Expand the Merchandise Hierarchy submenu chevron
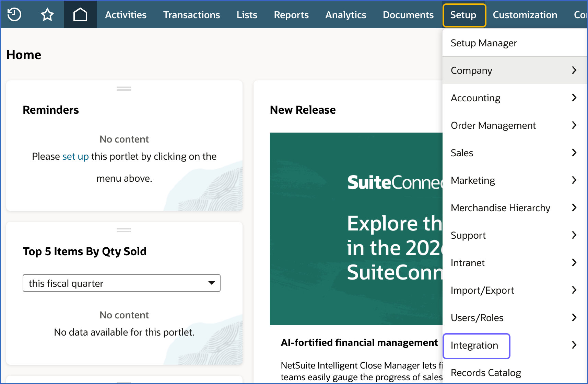This screenshot has height=384, width=588. [574, 207]
